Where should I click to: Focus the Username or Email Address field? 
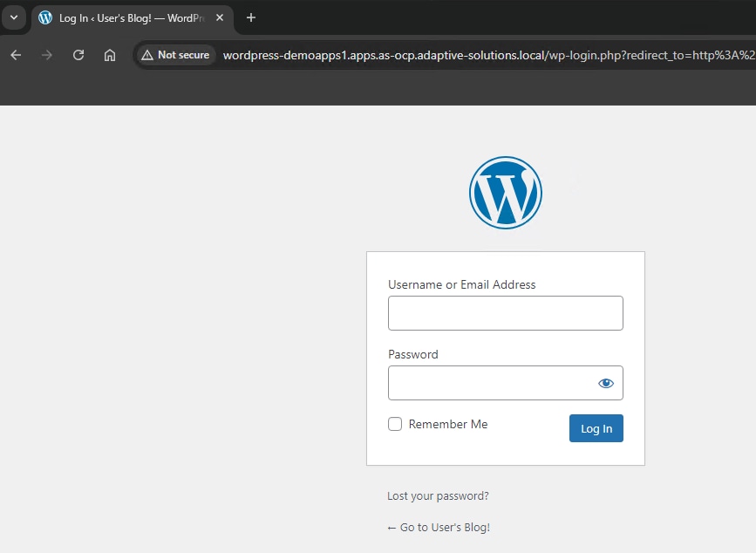click(506, 313)
